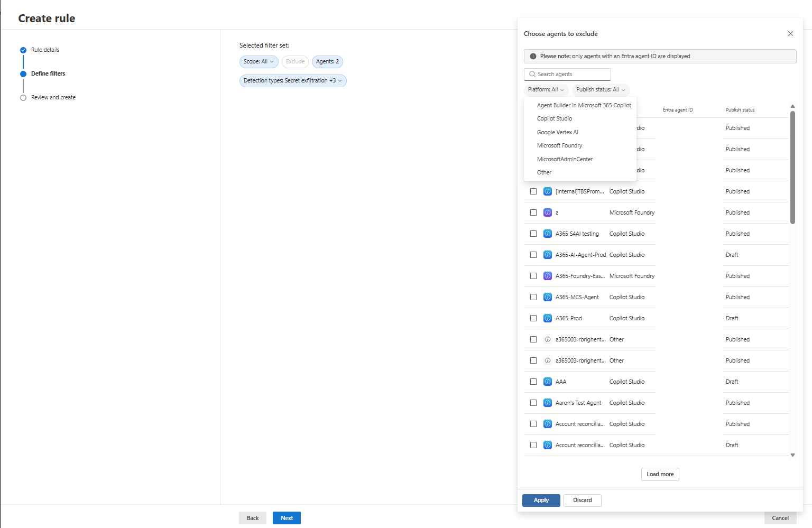Click the agent icon for [Internal]TBSProm...
Screen dimensions: 812x528
pos(548,191)
